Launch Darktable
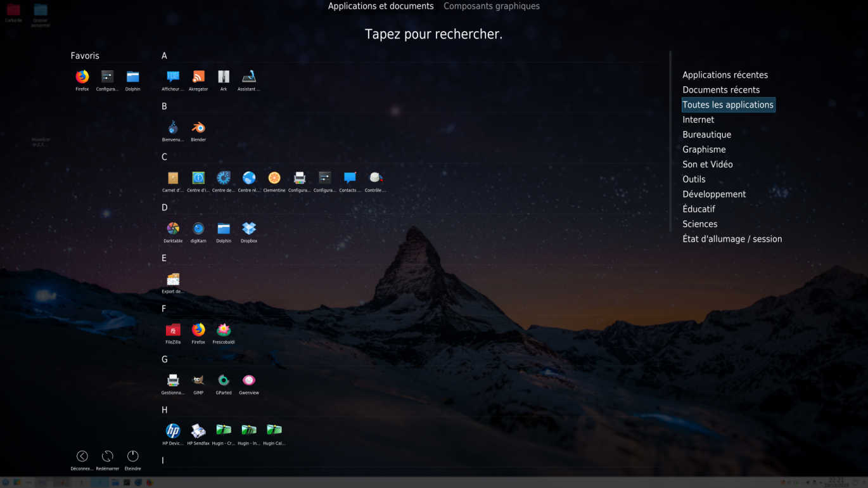The width and height of the screenshot is (868, 488). click(x=173, y=229)
